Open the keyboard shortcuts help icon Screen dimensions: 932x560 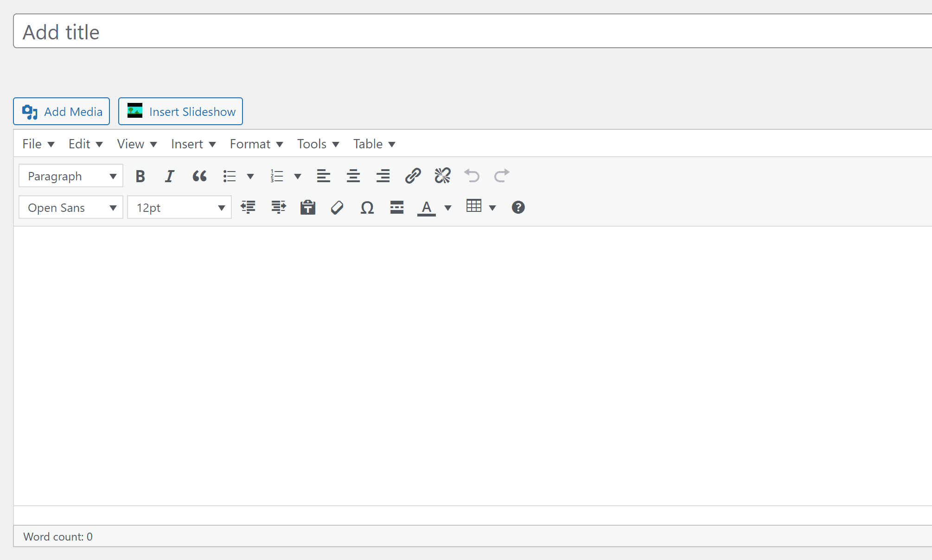point(518,207)
